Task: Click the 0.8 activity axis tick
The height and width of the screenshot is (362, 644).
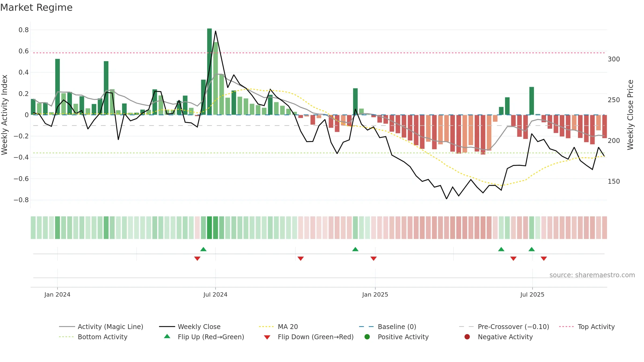Action: click(x=24, y=30)
